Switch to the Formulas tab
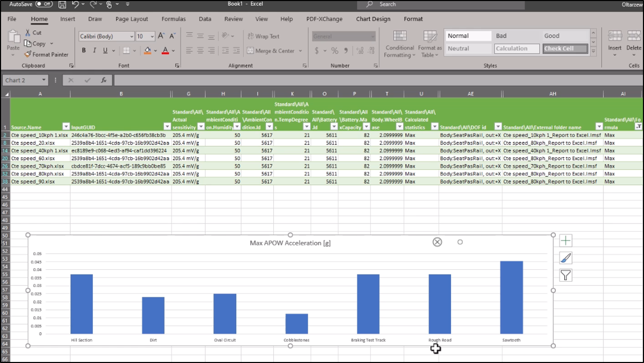This screenshot has width=644, height=363. pos(174,19)
